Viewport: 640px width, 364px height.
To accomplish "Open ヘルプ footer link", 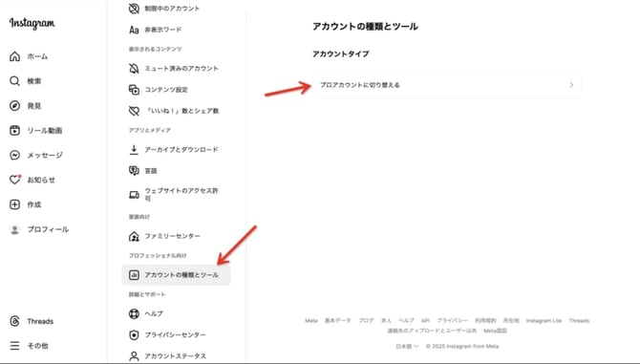I will point(406,321).
